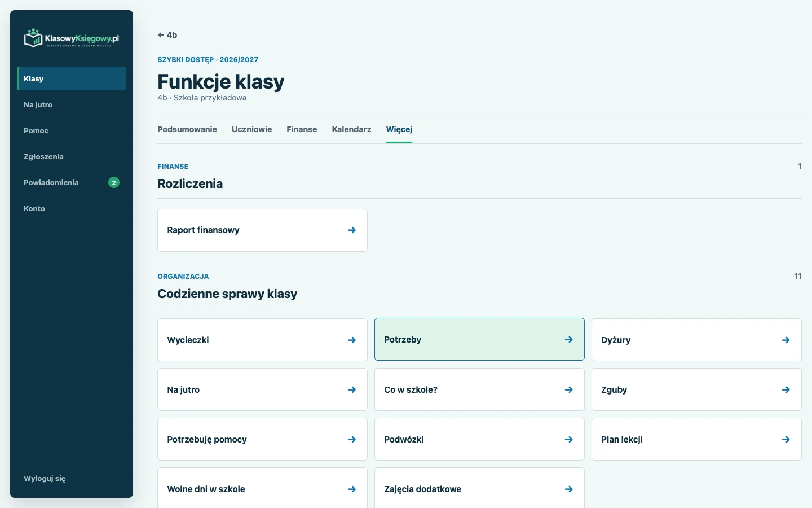Viewport: 812px width, 508px height.
Task: Select the Finanse tab
Action: click(302, 129)
